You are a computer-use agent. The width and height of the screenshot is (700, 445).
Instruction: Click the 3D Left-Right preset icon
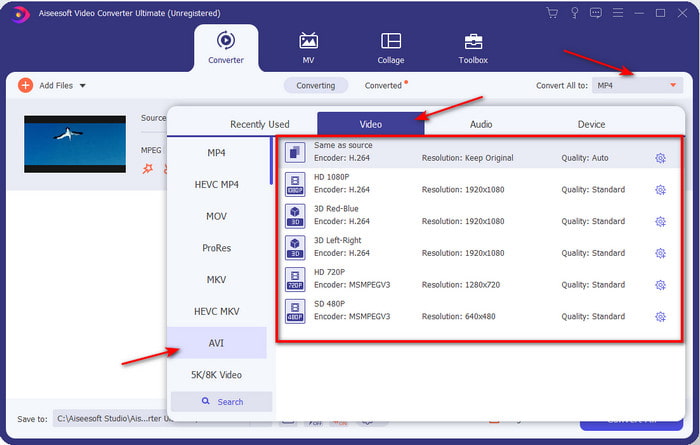click(295, 247)
